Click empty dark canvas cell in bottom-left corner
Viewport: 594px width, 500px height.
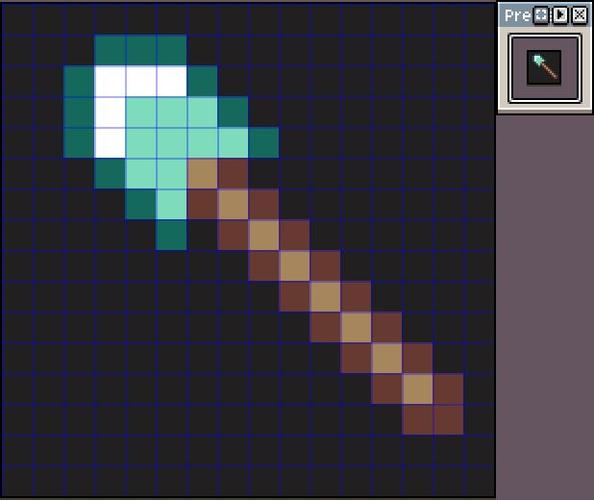[17, 481]
